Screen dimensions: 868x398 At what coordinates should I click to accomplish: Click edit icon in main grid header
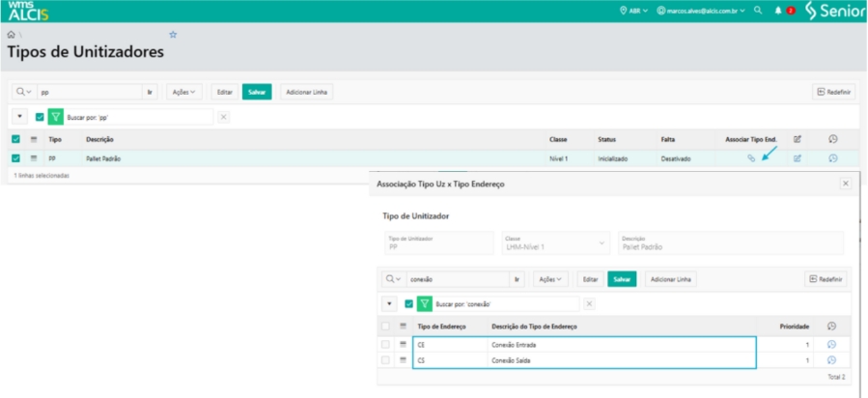click(798, 139)
